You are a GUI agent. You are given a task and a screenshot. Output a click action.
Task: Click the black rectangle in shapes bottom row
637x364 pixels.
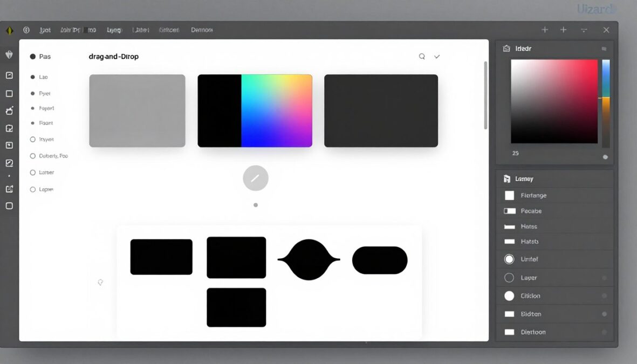(x=236, y=307)
